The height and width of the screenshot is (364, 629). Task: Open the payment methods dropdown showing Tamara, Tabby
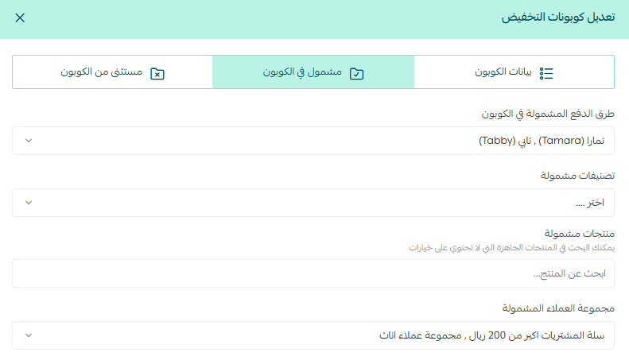pyautogui.click(x=318, y=141)
